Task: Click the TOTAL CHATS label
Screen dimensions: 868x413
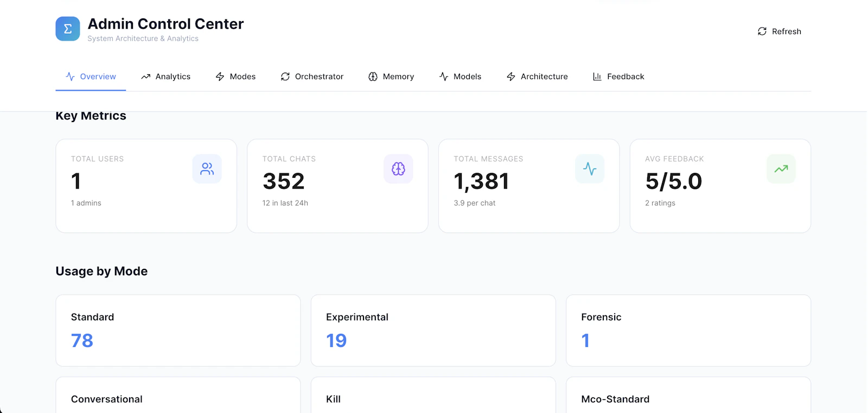Action: 289,159
